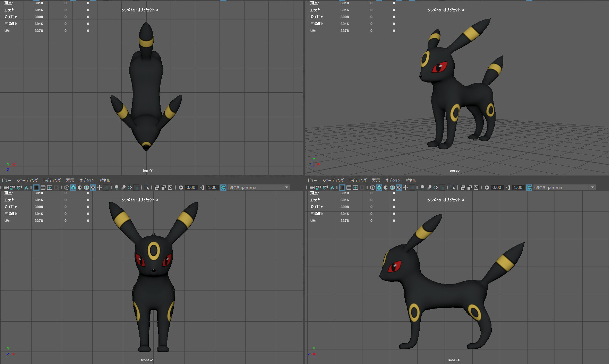Open 表示 menu in side view panel

(x=376, y=181)
